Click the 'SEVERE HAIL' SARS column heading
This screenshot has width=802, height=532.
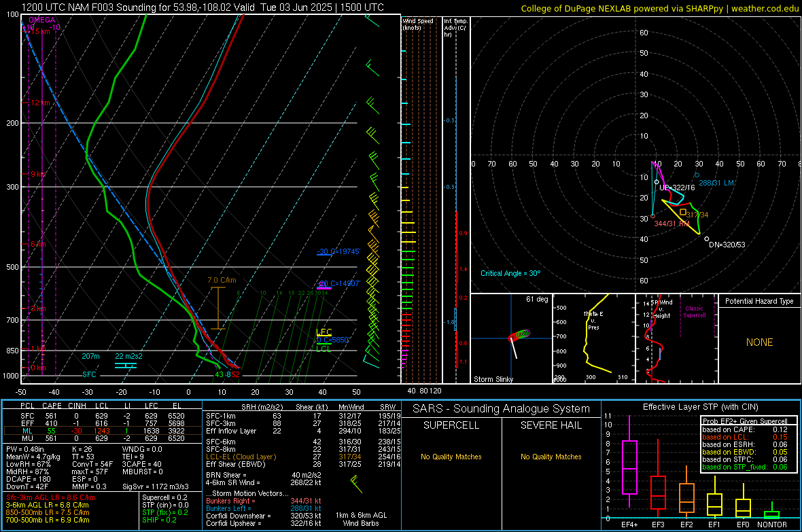(551, 425)
